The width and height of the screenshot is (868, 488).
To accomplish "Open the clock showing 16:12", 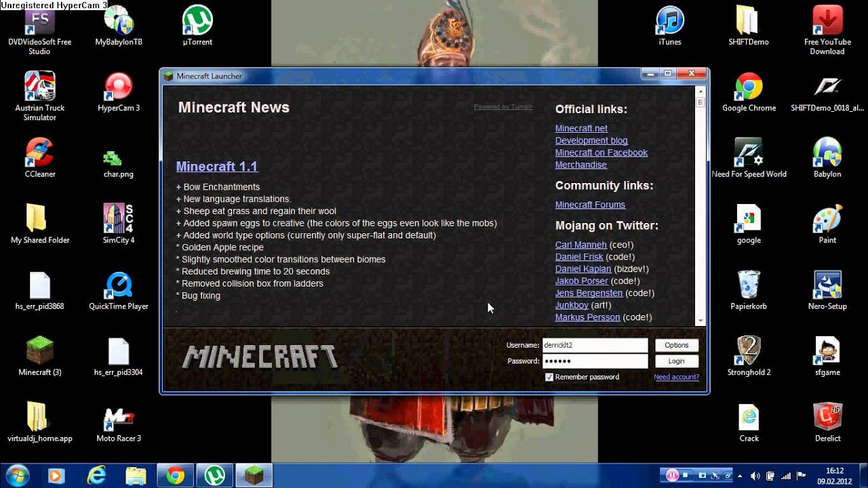I will coord(835,476).
